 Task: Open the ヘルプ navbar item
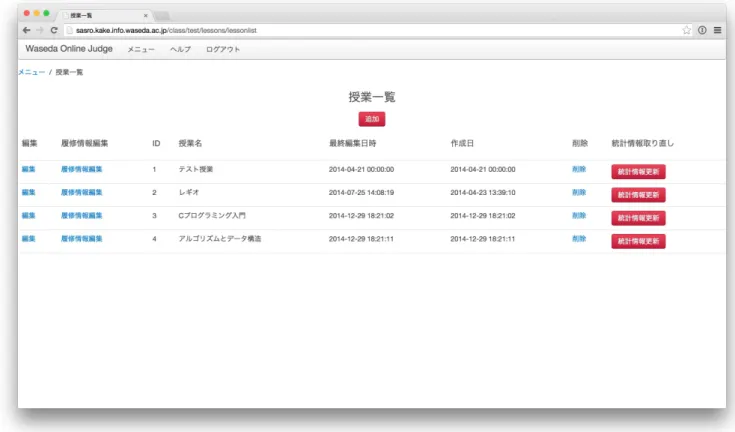click(x=180, y=49)
